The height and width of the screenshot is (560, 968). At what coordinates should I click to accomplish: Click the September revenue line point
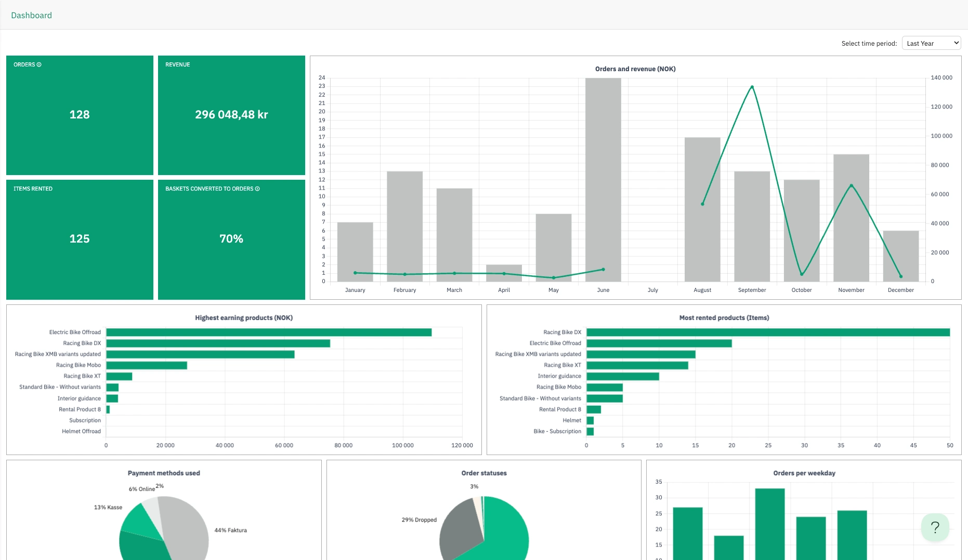click(752, 87)
